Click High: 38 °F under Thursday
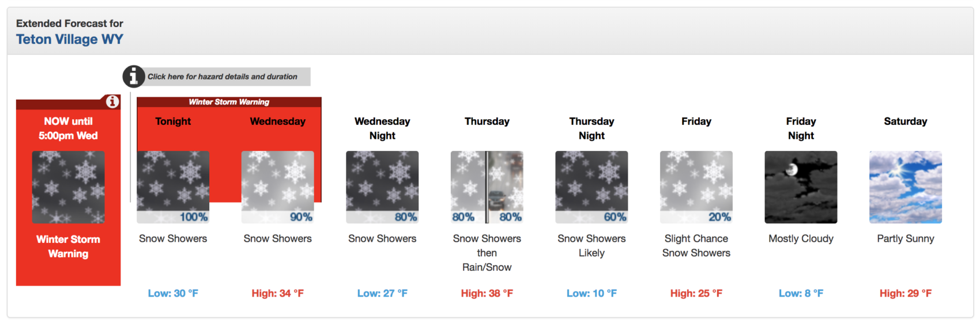Image resolution: width=980 pixels, height=323 pixels. click(487, 294)
